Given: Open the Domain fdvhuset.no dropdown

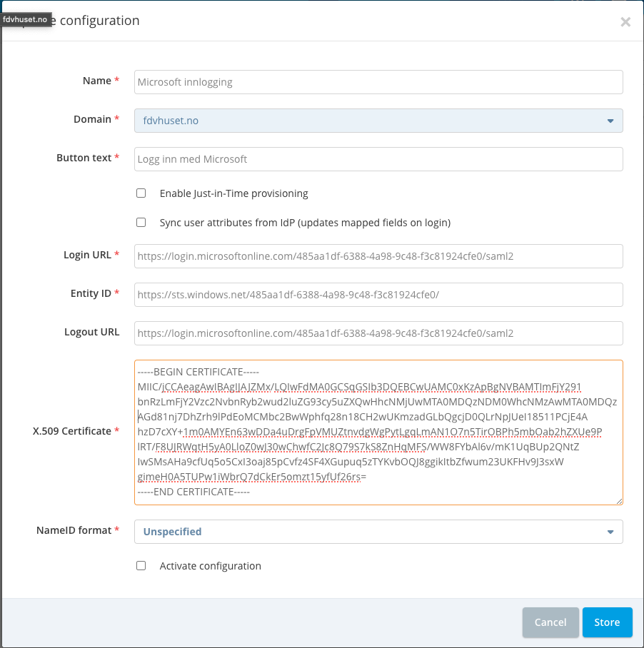Looking at the screenshot, I should click(378, 121).
